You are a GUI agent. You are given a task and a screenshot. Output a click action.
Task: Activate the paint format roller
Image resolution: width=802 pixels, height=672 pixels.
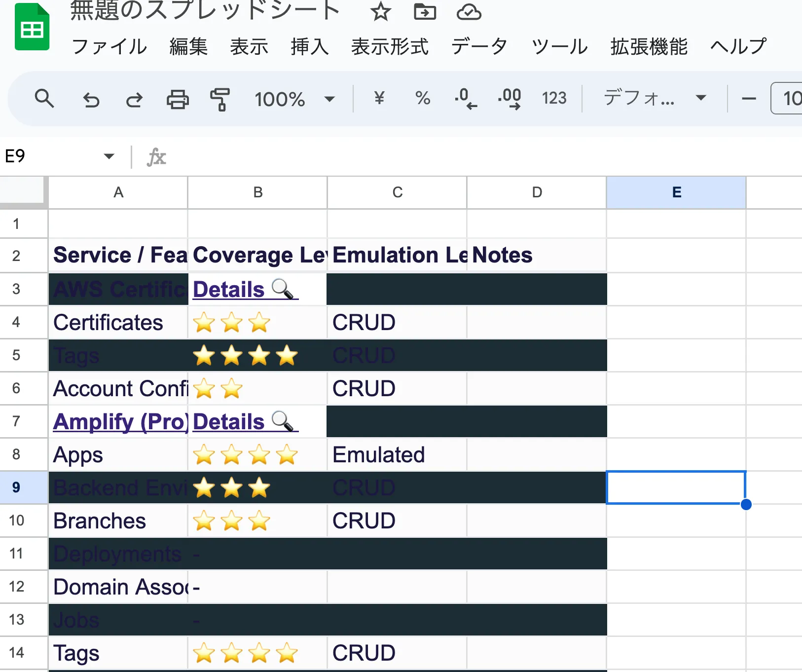(x=220, y=99)
